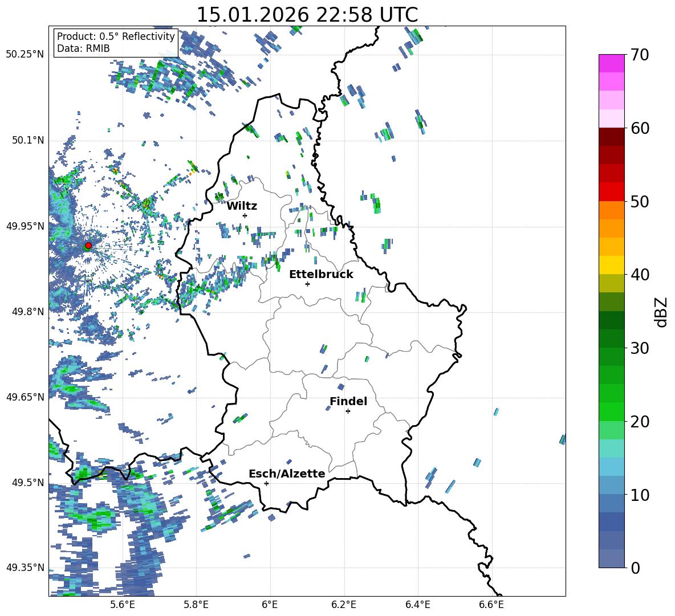The image size is (675, 616).
Task: Click the 70 value on the colorbar
Action: click(x=640, y=55)
